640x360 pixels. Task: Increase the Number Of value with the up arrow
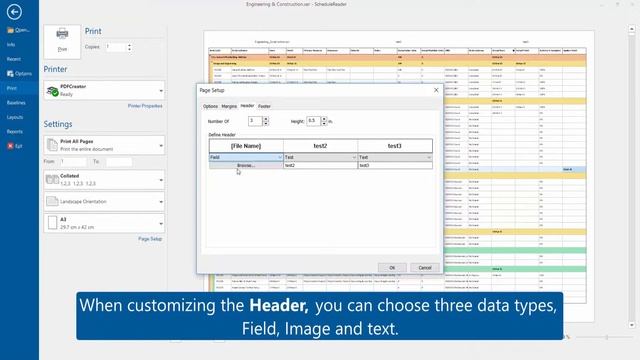click(x=266, y=119)
